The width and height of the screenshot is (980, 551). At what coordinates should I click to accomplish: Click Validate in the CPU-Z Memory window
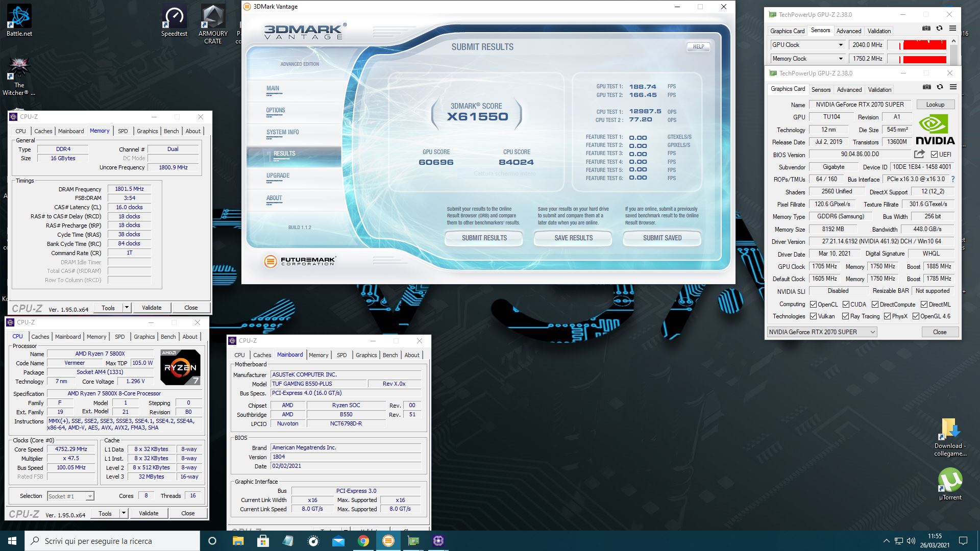[x=152, y=308]
